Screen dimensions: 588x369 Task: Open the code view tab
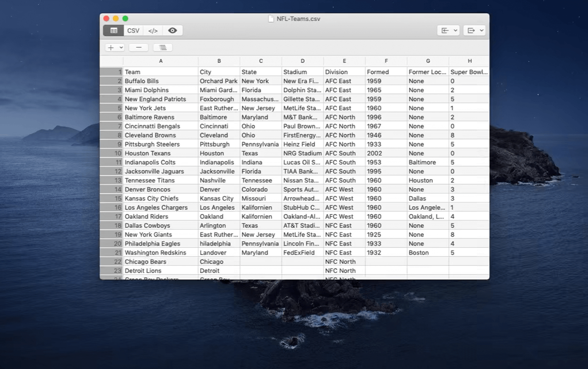(x=153, y=31)
